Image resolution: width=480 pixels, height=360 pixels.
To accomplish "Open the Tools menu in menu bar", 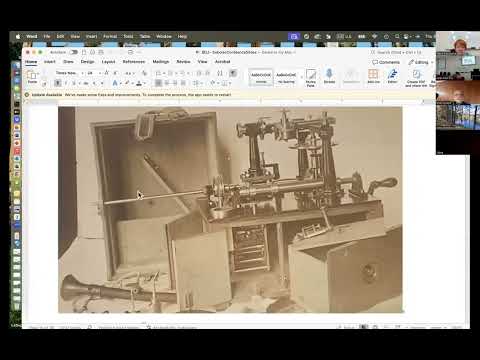I will [x=128, y=36].
